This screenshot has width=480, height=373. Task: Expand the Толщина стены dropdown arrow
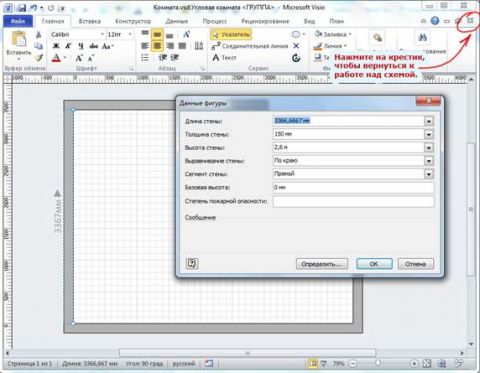tap(429, 134)
